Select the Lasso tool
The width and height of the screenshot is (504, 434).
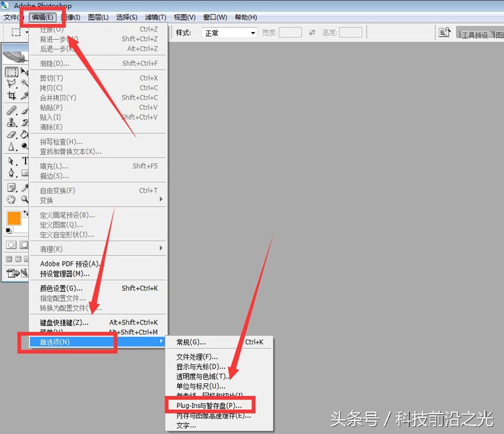12,83
